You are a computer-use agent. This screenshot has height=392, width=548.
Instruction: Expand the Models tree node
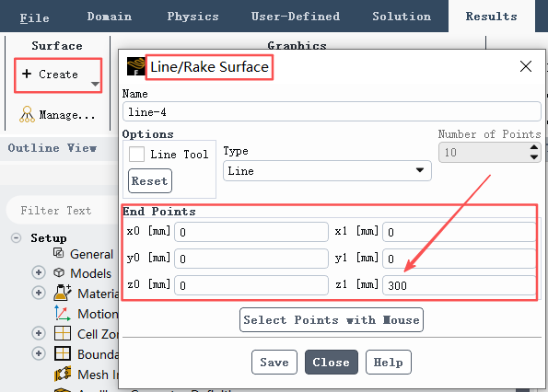click(x=39, y=272)
